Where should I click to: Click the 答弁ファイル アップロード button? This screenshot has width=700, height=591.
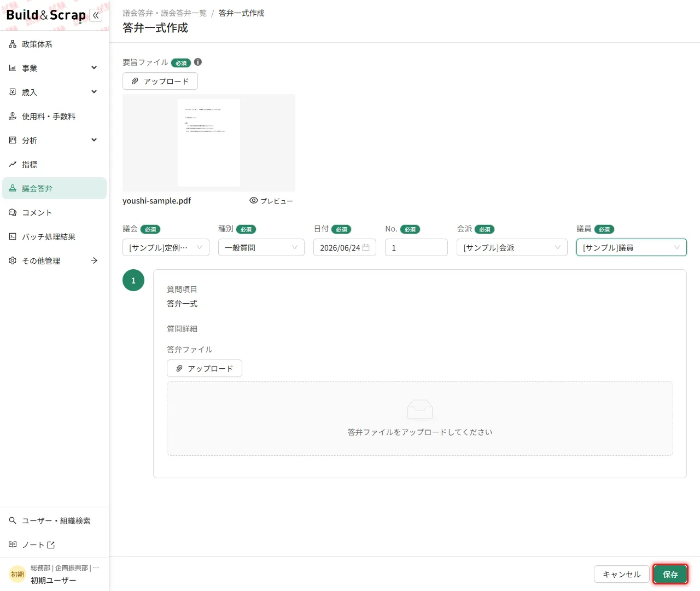(205, 368)
